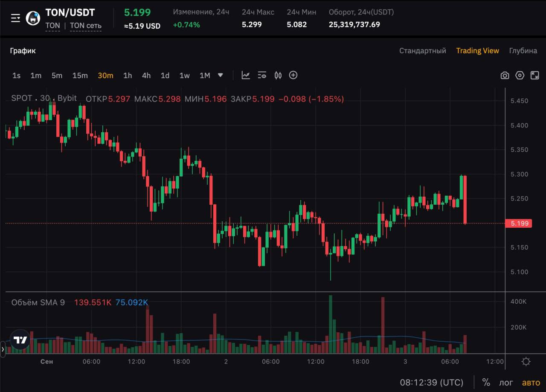Toggle logarithmic scale (лог)

506,382
